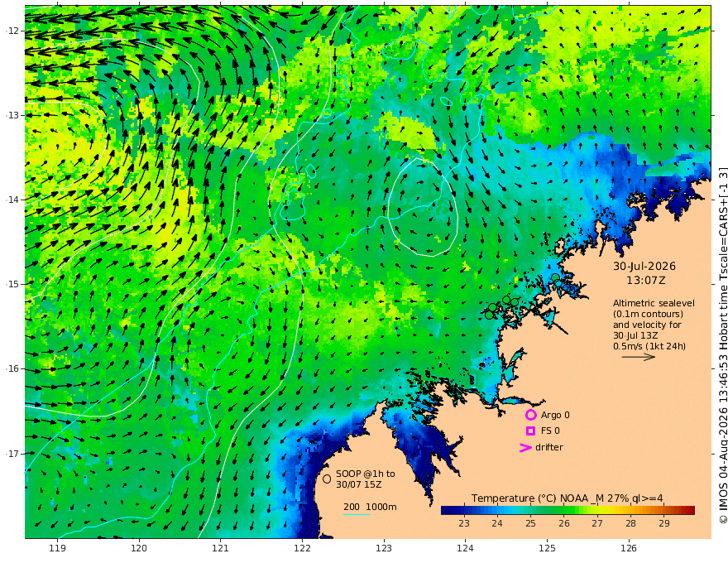
Task: Click the 0.5m/s velocity scale arrow
Action: (639, 357)
